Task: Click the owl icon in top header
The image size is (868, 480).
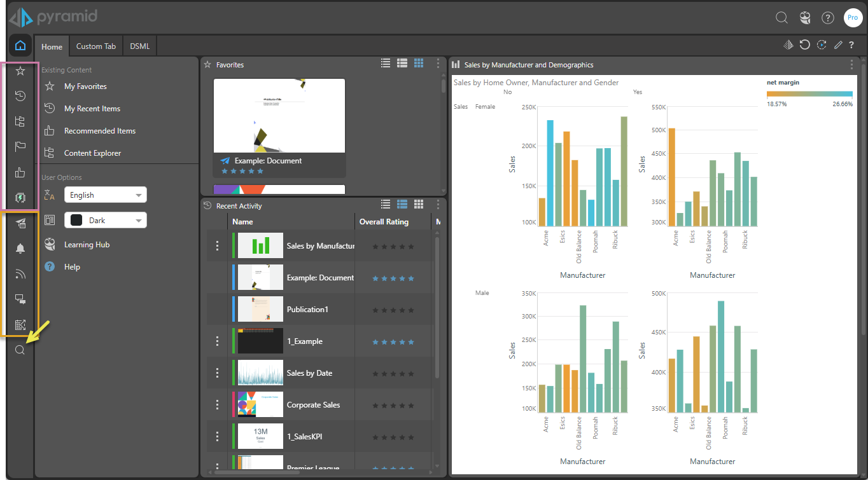Action: click(806, 18)
